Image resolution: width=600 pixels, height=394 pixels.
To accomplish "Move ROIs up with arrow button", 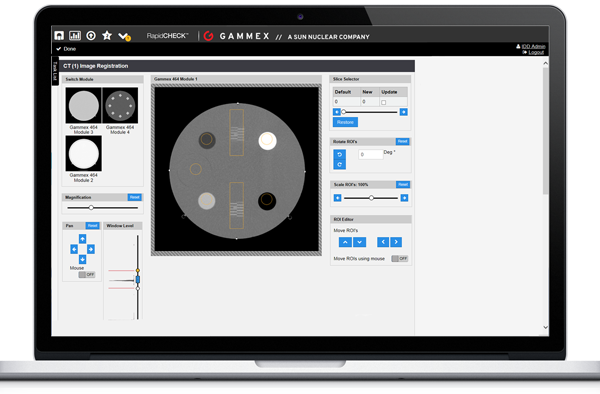I will pyautogui.click(x=345, y=242).
